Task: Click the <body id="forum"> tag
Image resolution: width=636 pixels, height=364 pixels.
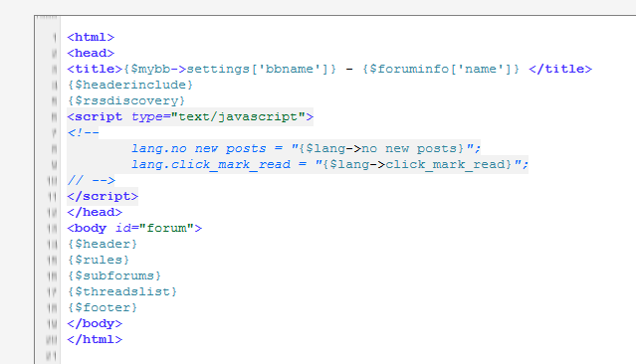Action: [134, 228]
